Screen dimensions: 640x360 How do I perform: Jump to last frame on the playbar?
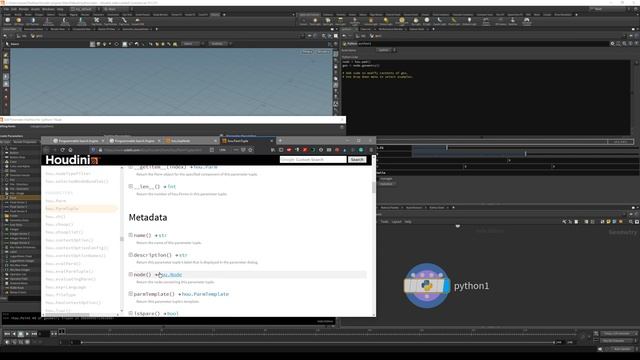pyautogui.click(x=34, y=334)
